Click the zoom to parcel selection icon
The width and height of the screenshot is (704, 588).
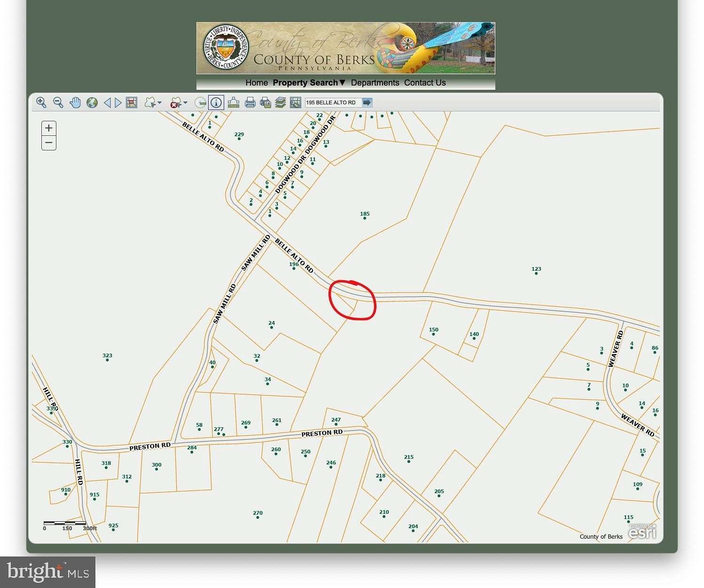132,102
